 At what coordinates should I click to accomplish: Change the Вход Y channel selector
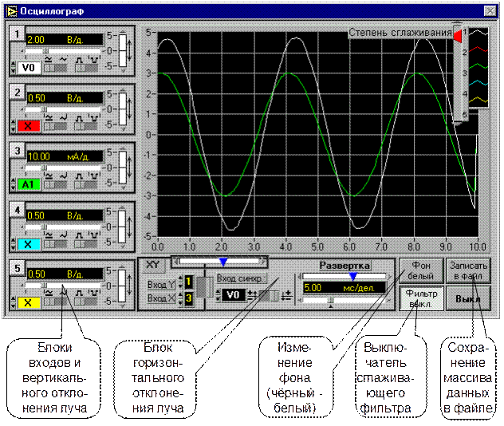[x=189, y=282]
